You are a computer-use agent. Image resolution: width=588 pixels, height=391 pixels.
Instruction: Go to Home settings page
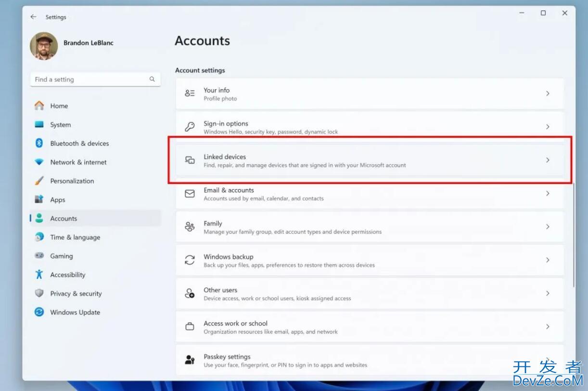[95, 106]
